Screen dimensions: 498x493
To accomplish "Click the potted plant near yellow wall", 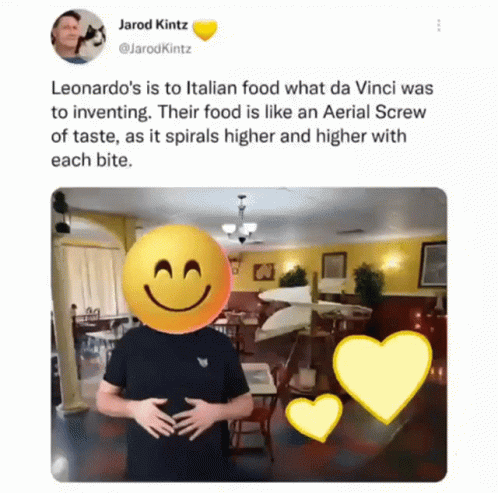I will (369, 285).
